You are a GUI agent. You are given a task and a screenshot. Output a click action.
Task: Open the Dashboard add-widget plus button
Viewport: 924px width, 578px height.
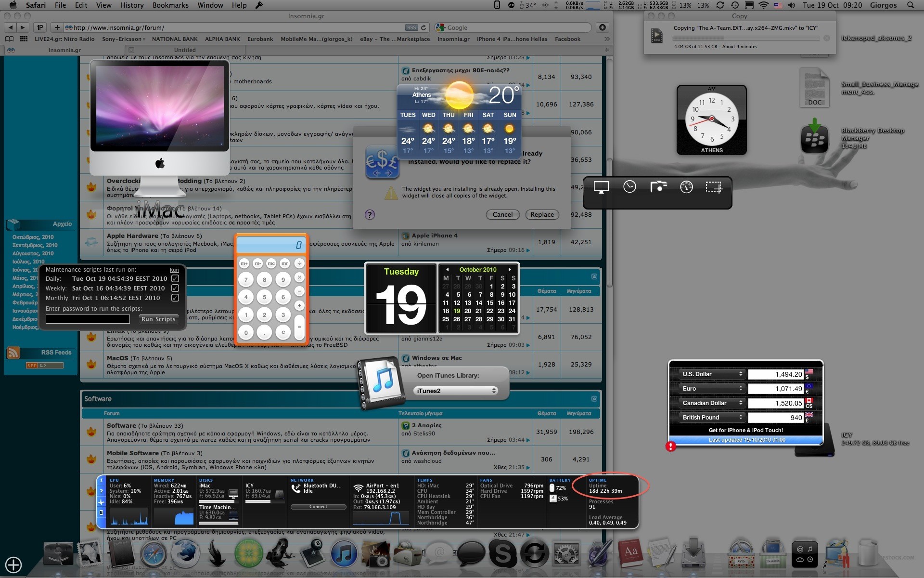click(13, 565)
